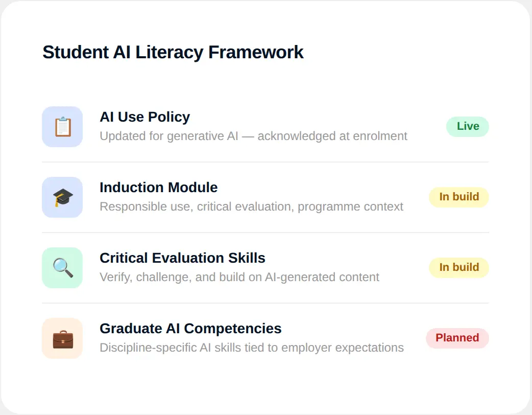
Task: Click the Graduate AI Competencies heading
Action: click(x=190, y=329)
